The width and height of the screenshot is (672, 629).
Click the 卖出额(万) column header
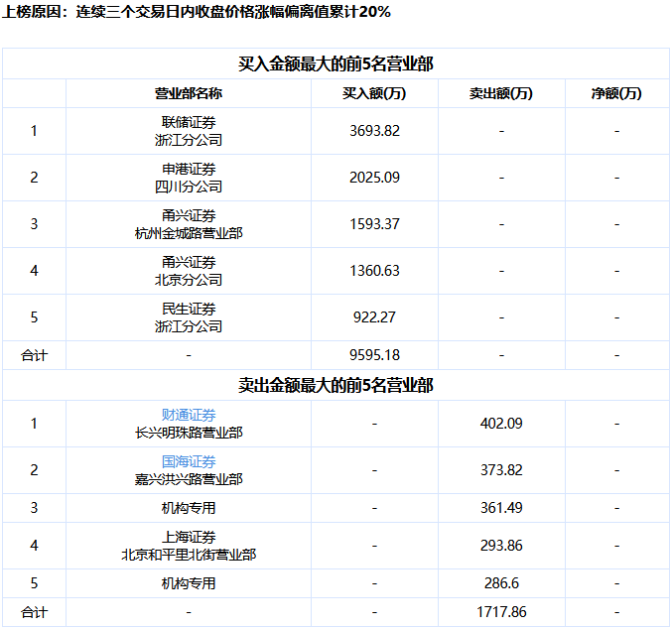[501, 93]
